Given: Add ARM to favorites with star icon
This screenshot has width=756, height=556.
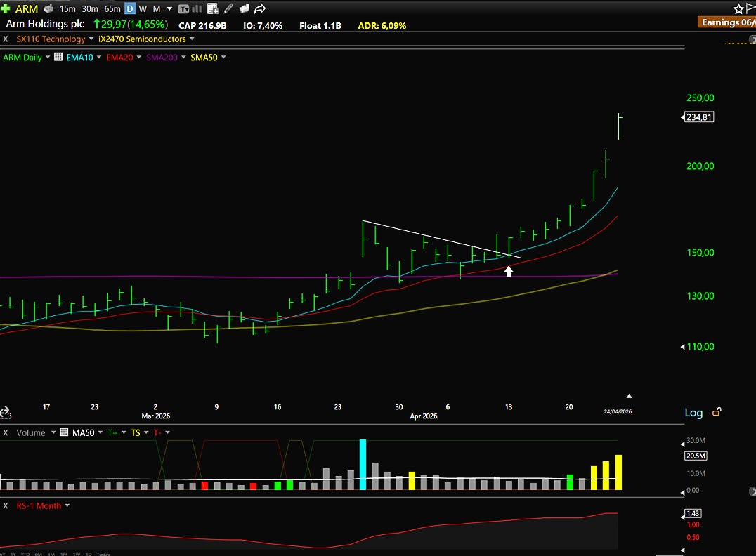Looking at the screenshot, I should click(738, 8).
